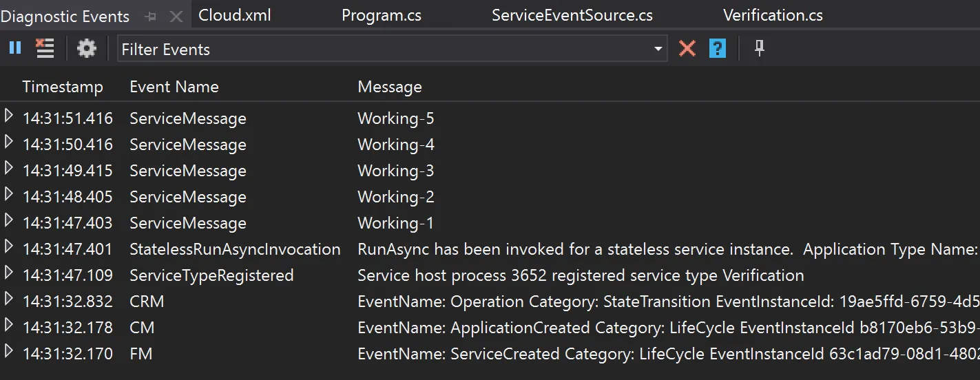Expand the Working-5 event row
The height and width of the screenshot is (380, 980).
point(8,116)
